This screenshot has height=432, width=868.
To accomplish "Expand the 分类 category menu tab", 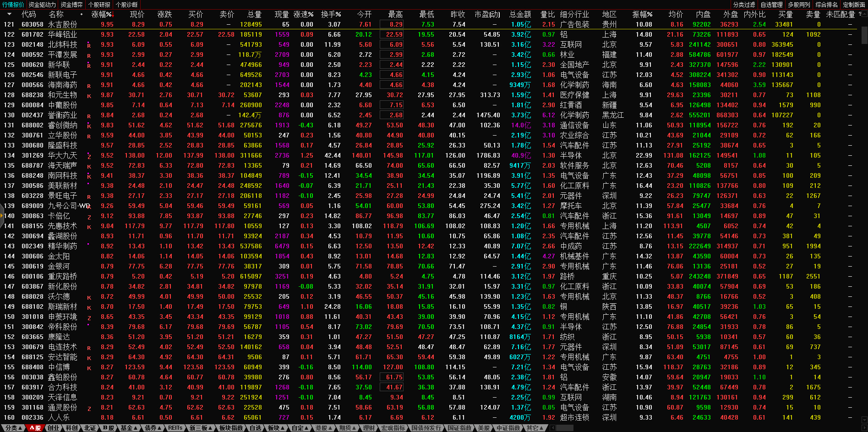I will point(13,428).
